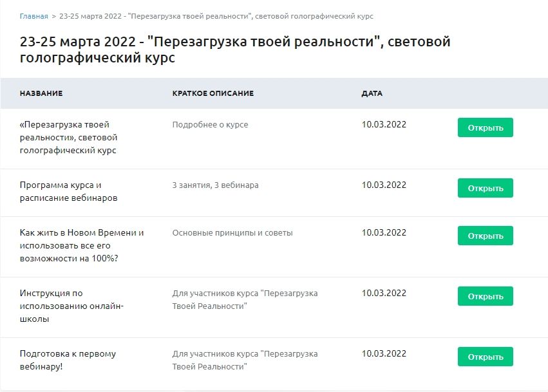The image size is (548, 392).
Task: Open Подготовка к первому вебинару
Action: click(485, 357)
